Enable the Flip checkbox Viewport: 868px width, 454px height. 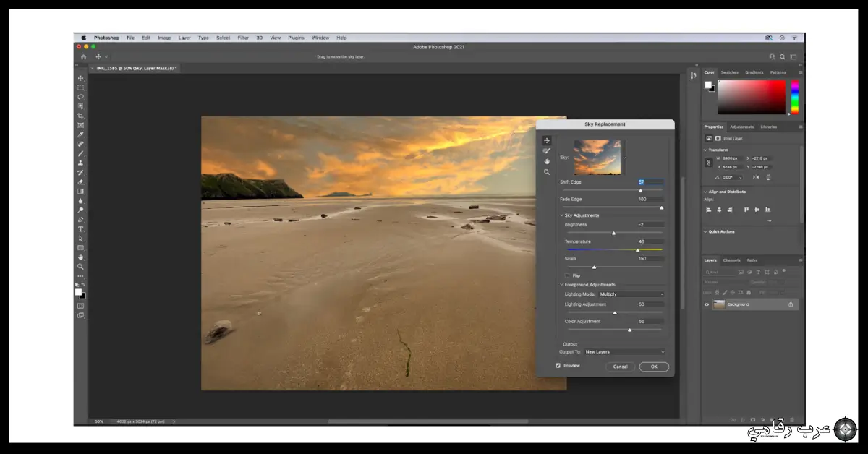click(x=567, y=275)
